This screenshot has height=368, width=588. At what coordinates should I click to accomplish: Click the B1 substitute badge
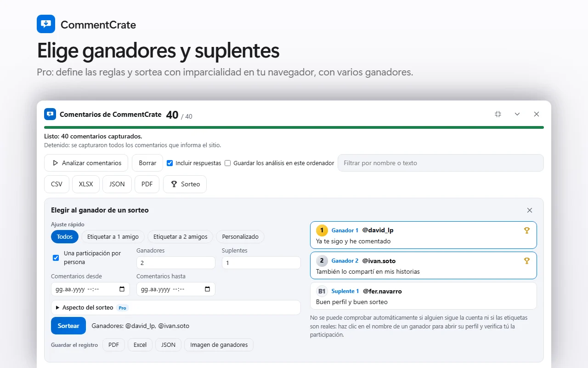(322, 291)
